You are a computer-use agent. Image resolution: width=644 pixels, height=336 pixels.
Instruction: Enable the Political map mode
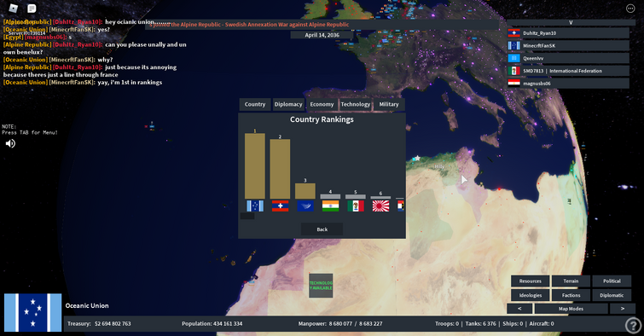pos(612,281)
